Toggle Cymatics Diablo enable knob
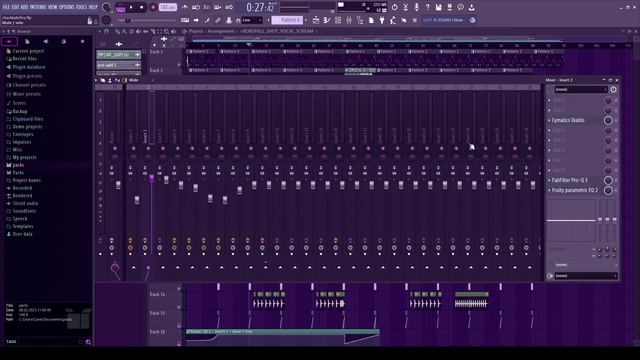The image size is (640, 360). (608, 120)
